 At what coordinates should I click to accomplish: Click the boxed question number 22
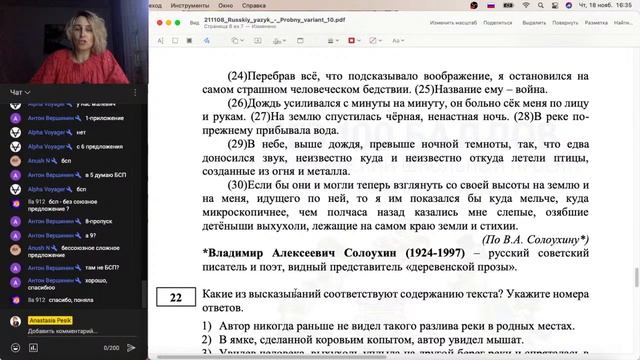click(176, 297)
